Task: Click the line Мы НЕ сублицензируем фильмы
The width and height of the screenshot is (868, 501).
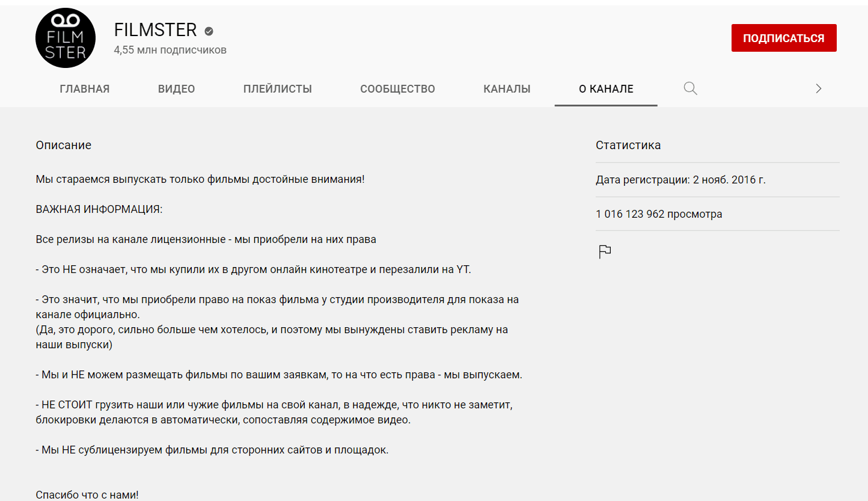Action: point(212,450)
